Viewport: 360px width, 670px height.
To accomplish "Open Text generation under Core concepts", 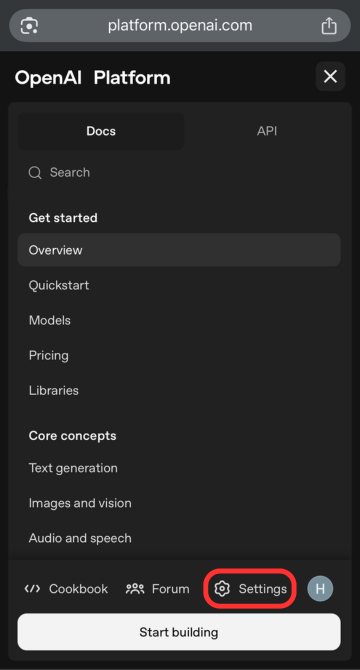I will [73, 468].
